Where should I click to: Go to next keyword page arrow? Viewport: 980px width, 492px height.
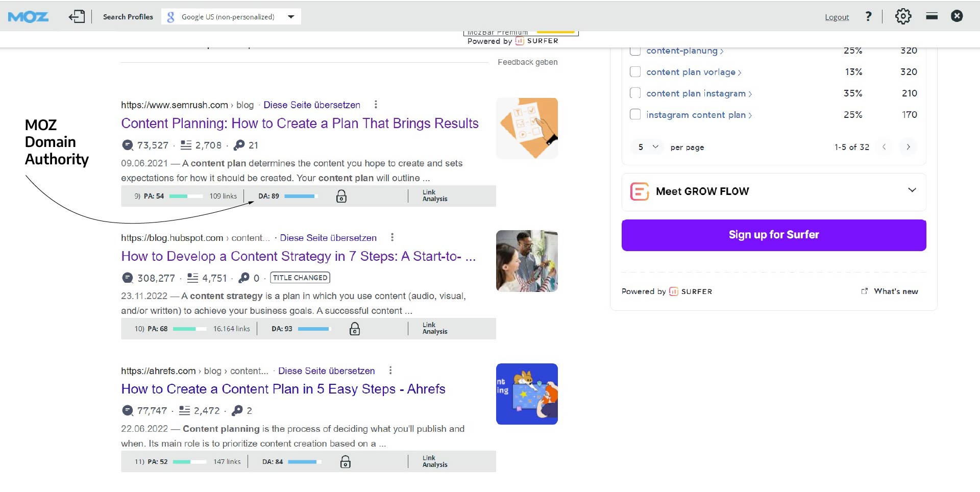coord(909,147)
